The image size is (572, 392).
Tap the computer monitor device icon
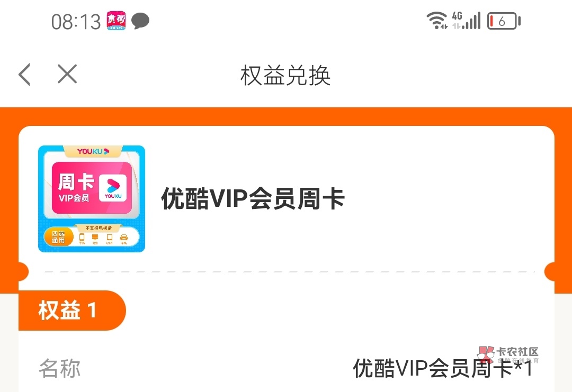tap(95, 239)
